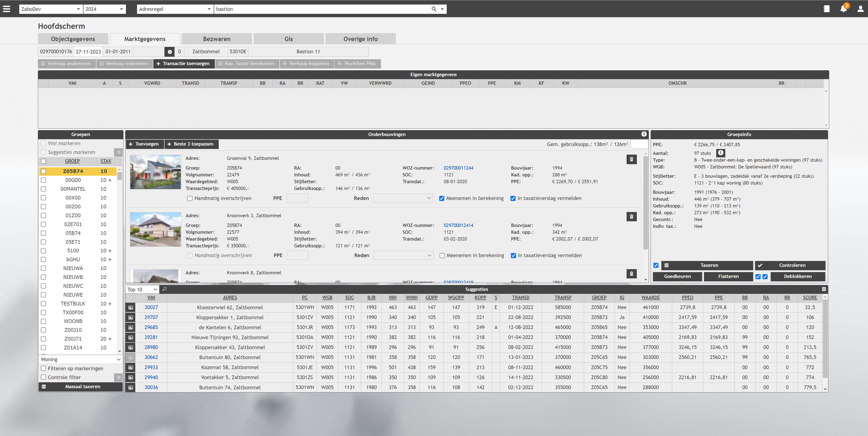Open settings gear beside Controle filter
This screenshot has width=868, height=436.
click(119, 378)
